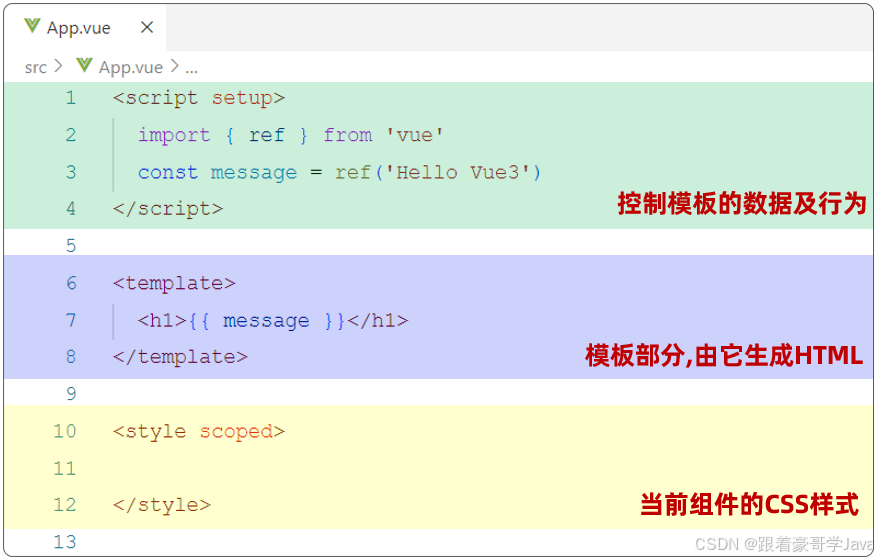Click the closing </script> tag
Image resolution: width=878 pixels, height=559 pixels.
click(168, 209)
